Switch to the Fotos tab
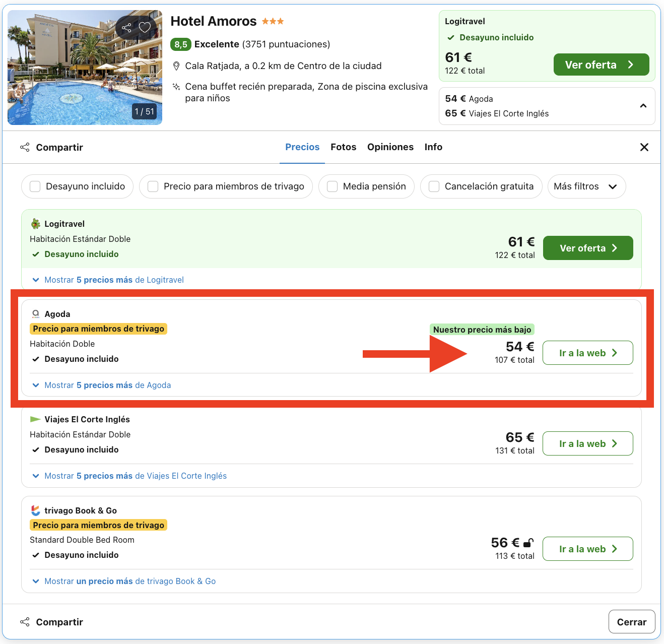 343,147
